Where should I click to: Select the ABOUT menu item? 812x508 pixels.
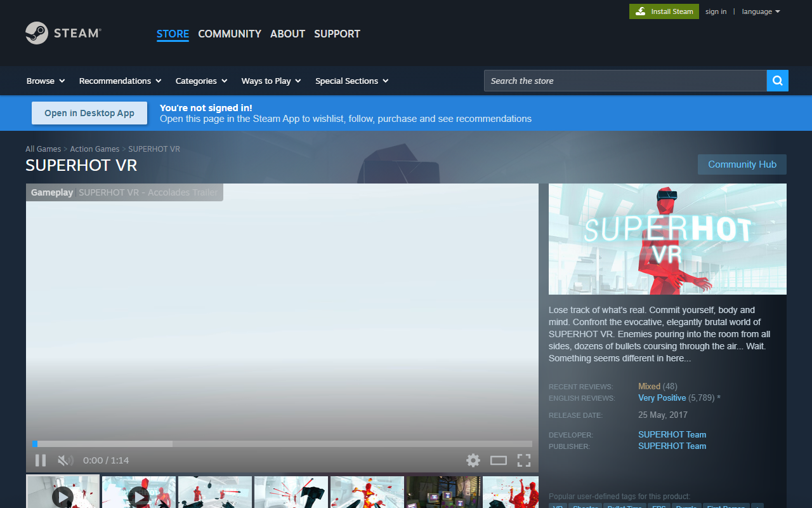tap(287, 34)
